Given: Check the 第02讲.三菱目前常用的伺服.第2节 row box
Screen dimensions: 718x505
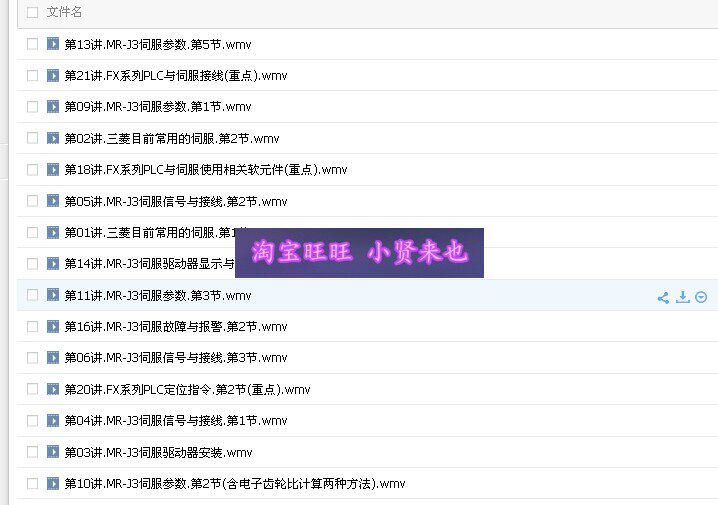Looking at the screenshot, I should tap(32, 138).
